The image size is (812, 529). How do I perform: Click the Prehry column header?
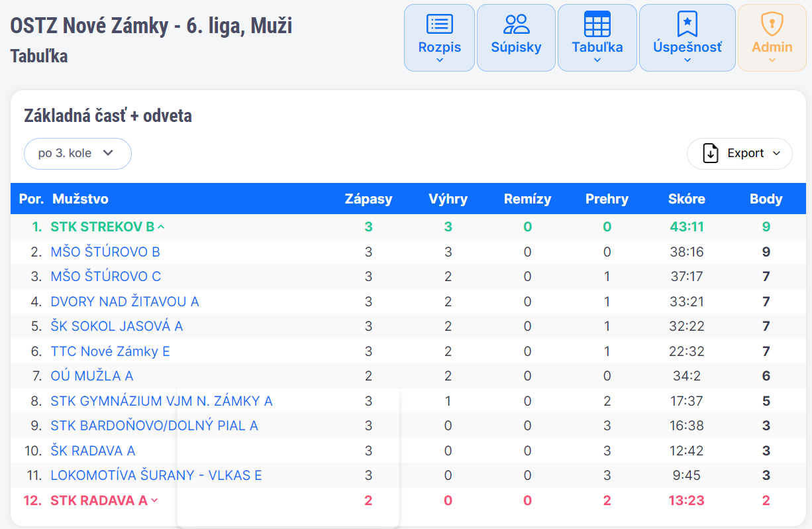pos(607,199)
